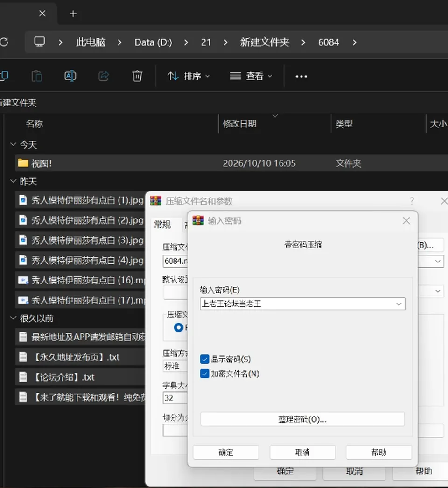The height and width of the screenshot is (488, 448).
Task: Click the question mark help icon in 压缩文件名和参数
Action: coord(412,201)
